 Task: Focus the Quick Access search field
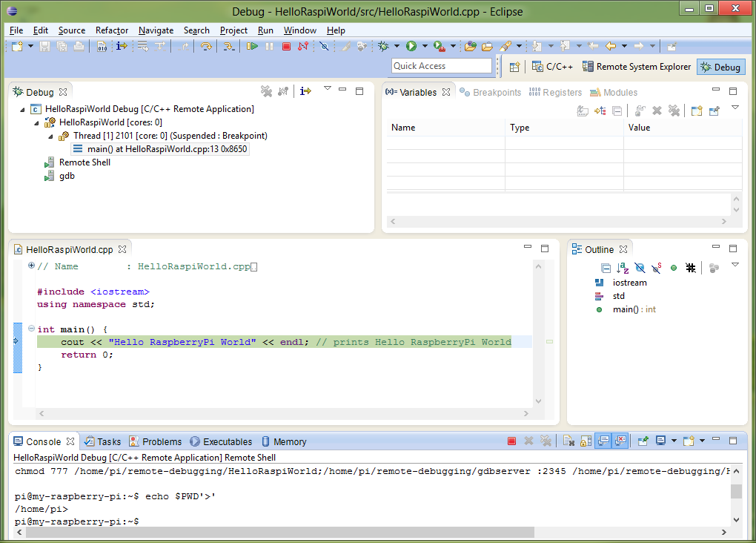(x=441, y=66)
